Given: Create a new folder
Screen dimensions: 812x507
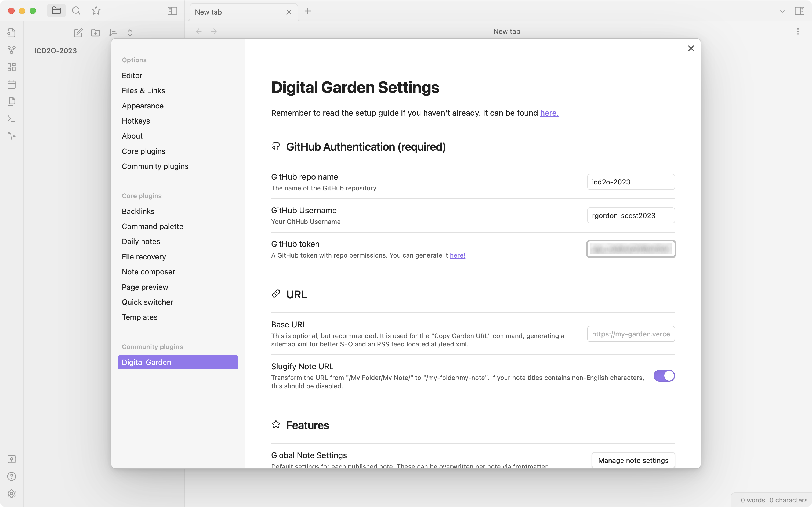Looking at the screenshot, I should coord(96,32).
